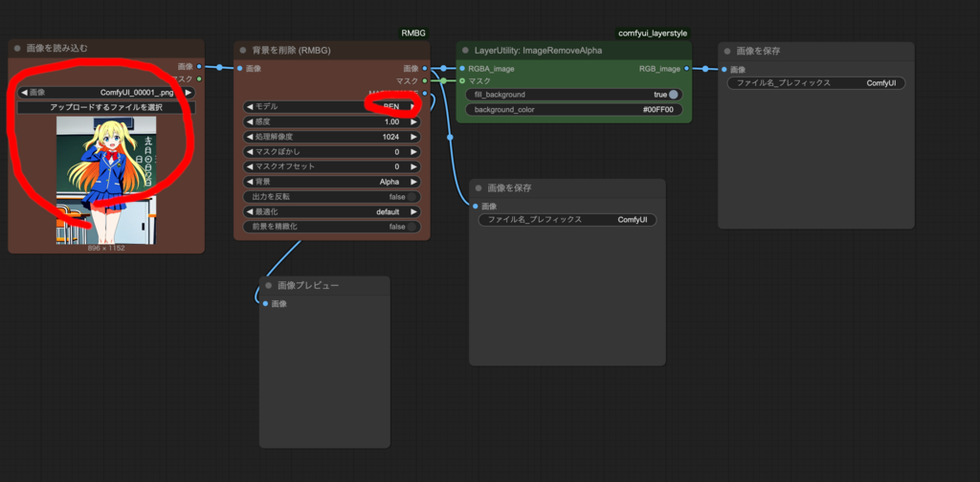The width and height of the screenshot is (980, 482).
Task: Collapse the 画像を保存 node below ImageRemoveAlpha
Action: pos(479,188)
